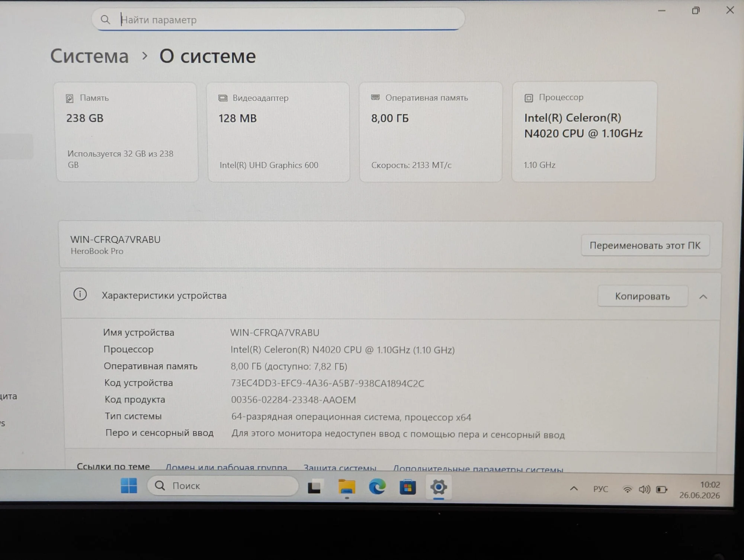Launch Microsoft Edge from the taskbar
Screen dimensions: 744x560
[377, 487]
